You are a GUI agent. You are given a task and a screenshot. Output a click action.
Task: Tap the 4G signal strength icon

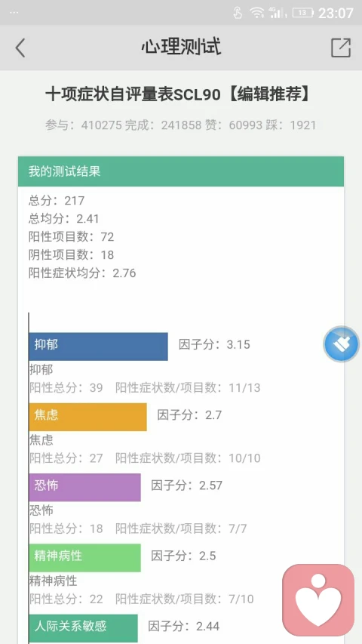point(278,13)
